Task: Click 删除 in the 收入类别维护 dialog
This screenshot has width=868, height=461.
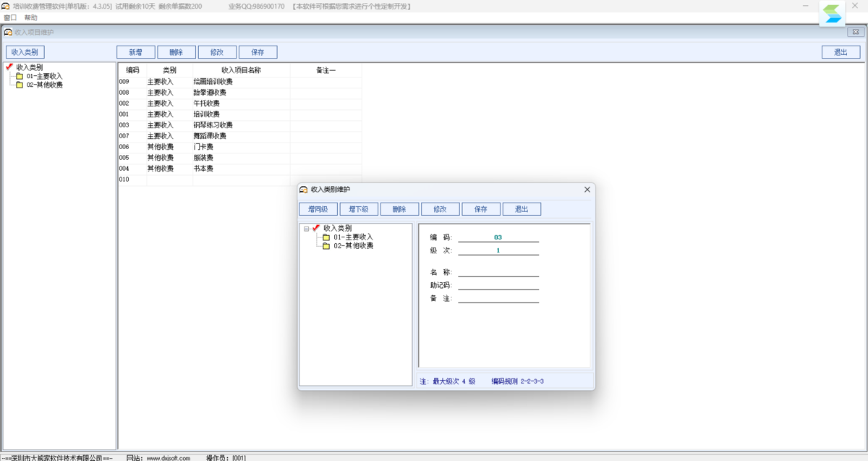Action: click(x=399, y=209)
